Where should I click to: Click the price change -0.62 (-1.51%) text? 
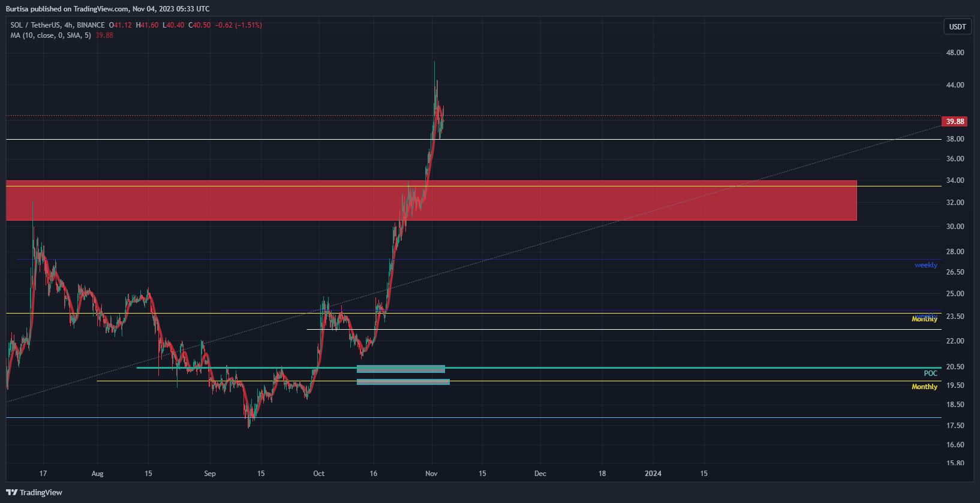point(239,25)
